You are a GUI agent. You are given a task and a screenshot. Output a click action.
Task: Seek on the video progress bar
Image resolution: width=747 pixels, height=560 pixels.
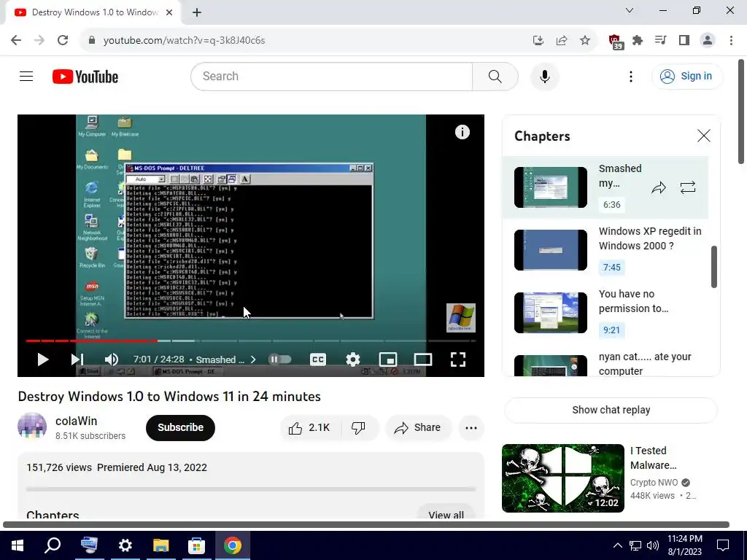[x=251, y=341]
